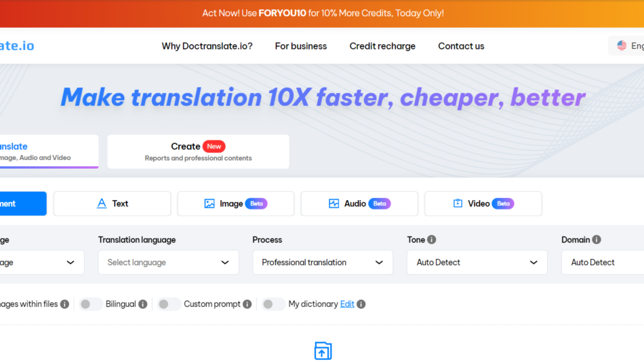Click the Edit dictionary link
The image size is (644, 362).
(x=347, y=304)
